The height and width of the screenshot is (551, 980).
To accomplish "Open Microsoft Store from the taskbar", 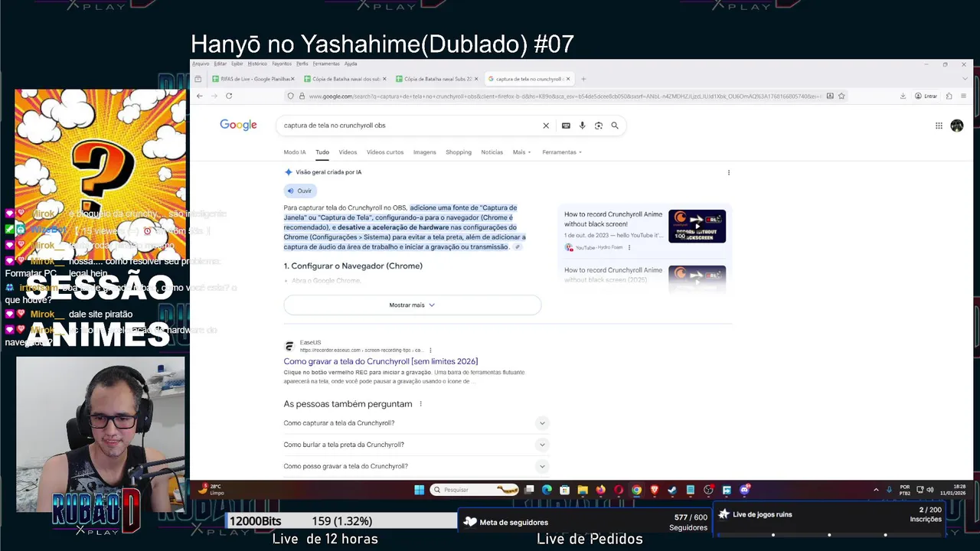I will (564, 490).
